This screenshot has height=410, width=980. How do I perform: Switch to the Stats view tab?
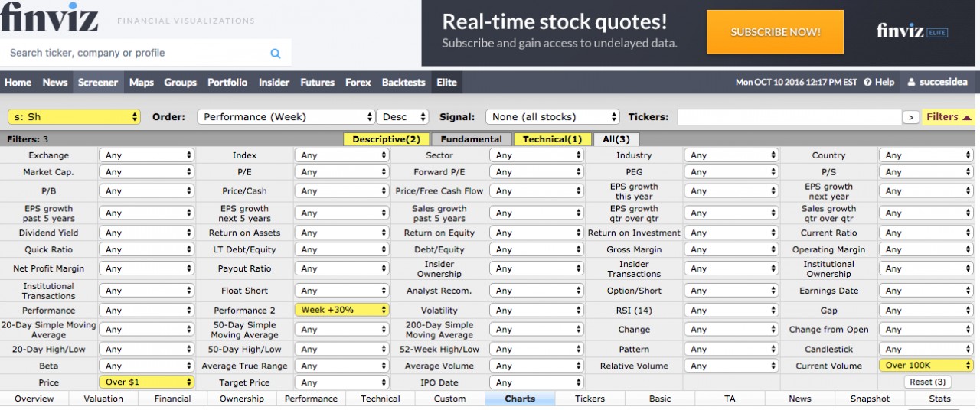pyautogui.click(x=940, y=399)
